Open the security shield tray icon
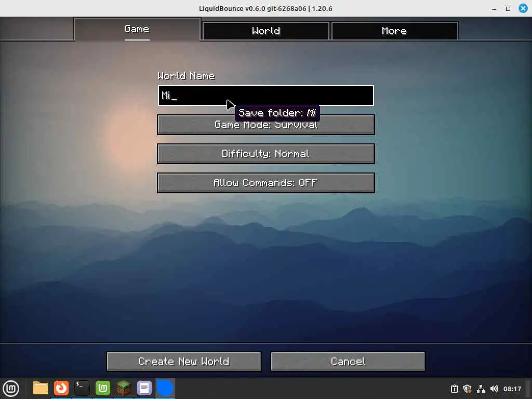This screenshot has width=532, height=399. 467,389
